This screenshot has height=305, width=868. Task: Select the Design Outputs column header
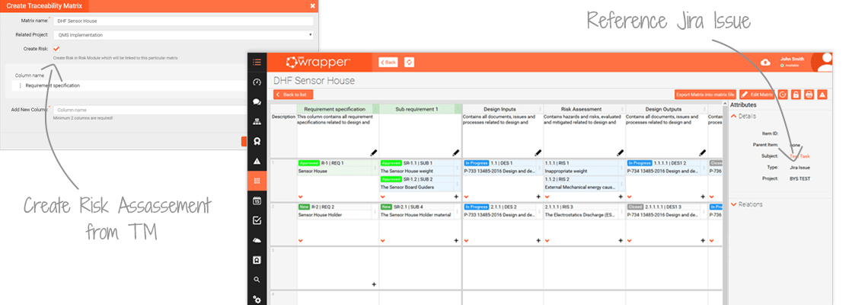coord(663,109)
